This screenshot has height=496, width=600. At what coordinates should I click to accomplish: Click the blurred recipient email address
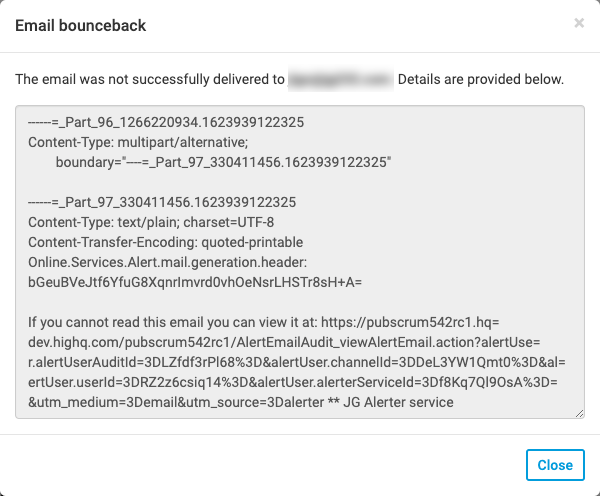coord(341,79)
